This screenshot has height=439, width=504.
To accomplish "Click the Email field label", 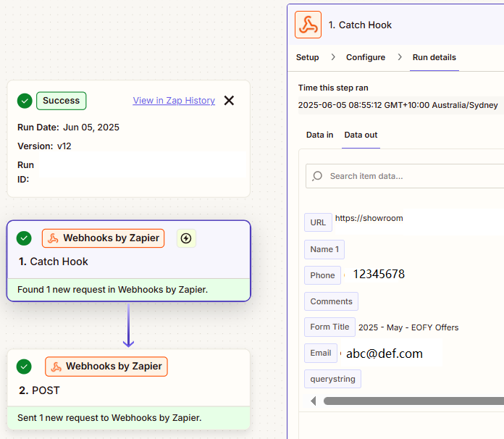I will 321,353.
